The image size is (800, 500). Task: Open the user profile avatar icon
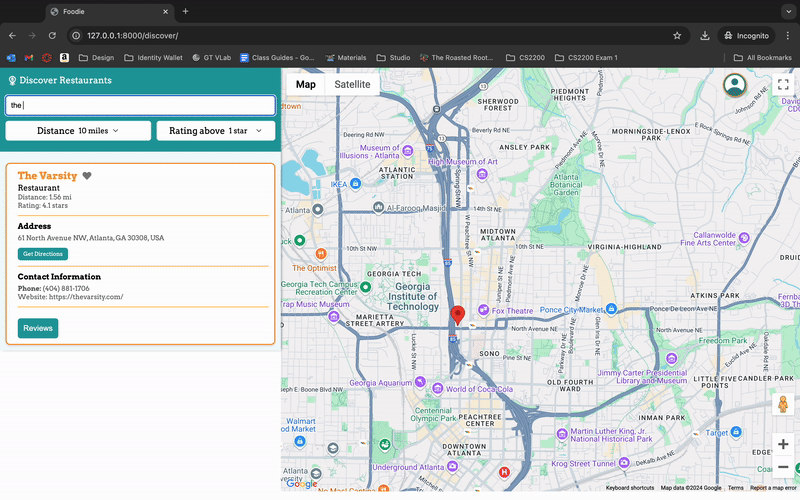click(735, 85)
